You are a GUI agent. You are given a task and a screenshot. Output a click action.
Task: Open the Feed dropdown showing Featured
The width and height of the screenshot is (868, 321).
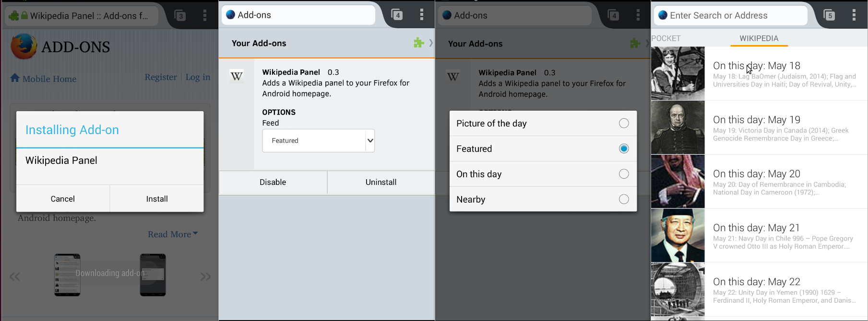[318, 140]
